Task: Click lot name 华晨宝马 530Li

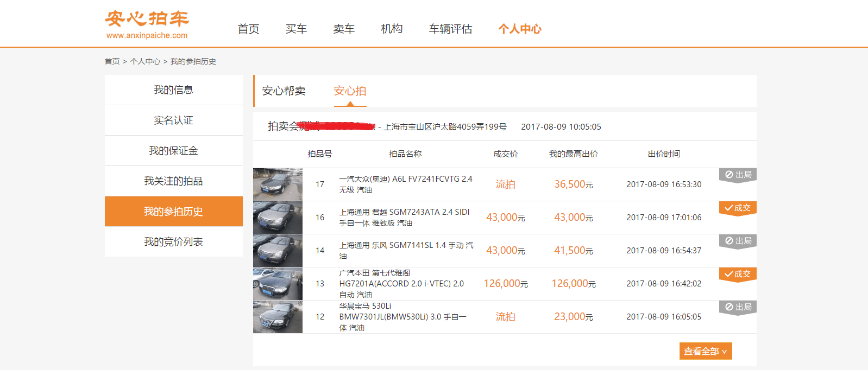Action: [x=403, y=317]
